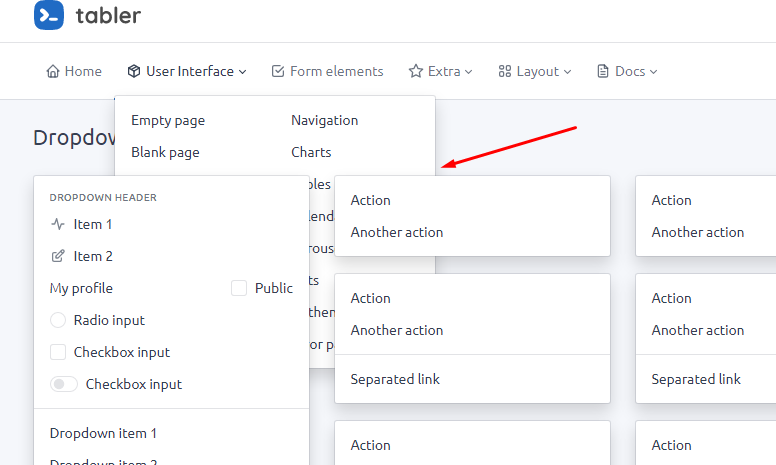Click the edit icon beside Item 2
Screen dimensions: 776x465
[58, 256]
